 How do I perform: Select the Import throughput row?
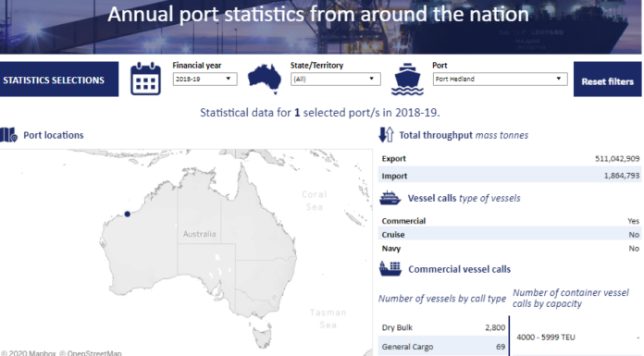point(510,176)
